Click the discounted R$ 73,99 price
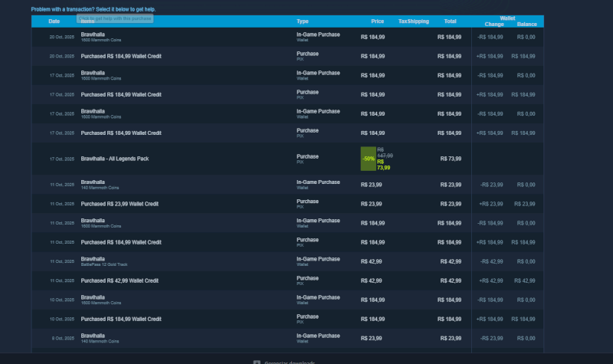This screenshot has width=613, height=364. (384, 165)
